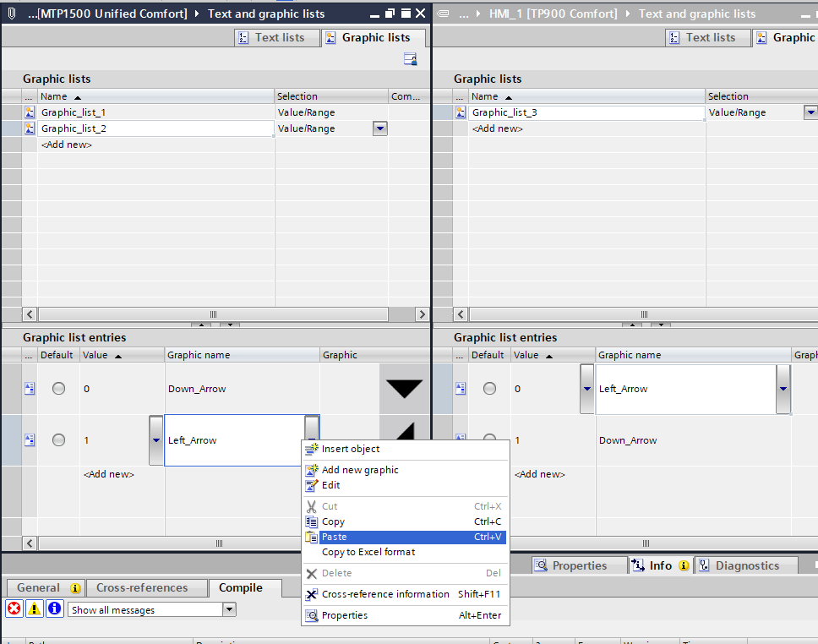Collapse the lower pane via down splitter arrow in left editor

230,325
